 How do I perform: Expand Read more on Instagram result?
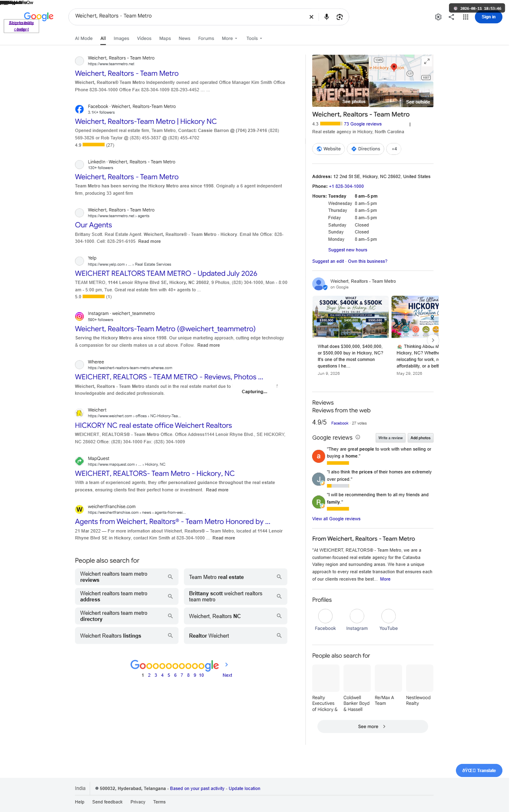coord(209,345)
